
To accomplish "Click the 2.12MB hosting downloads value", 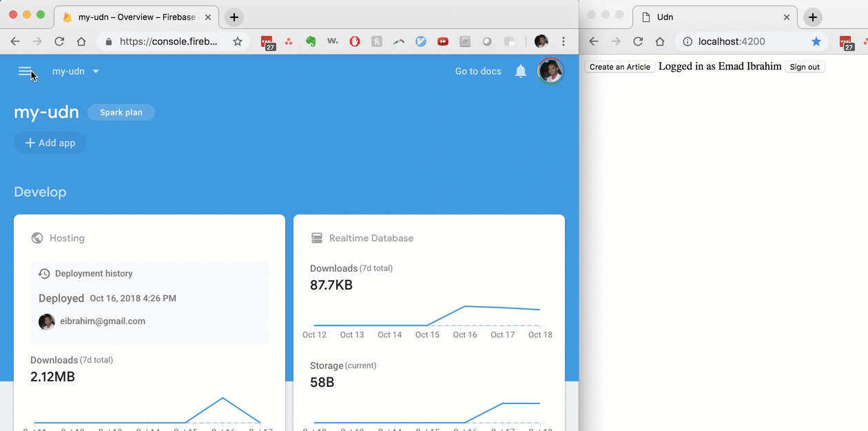I will 52,377.
